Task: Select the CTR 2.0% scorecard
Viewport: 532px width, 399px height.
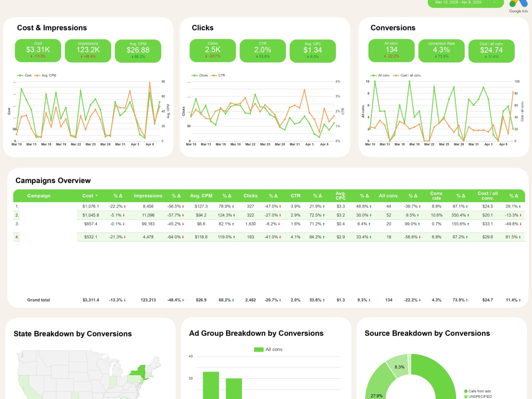Action: tap(263, 51)
